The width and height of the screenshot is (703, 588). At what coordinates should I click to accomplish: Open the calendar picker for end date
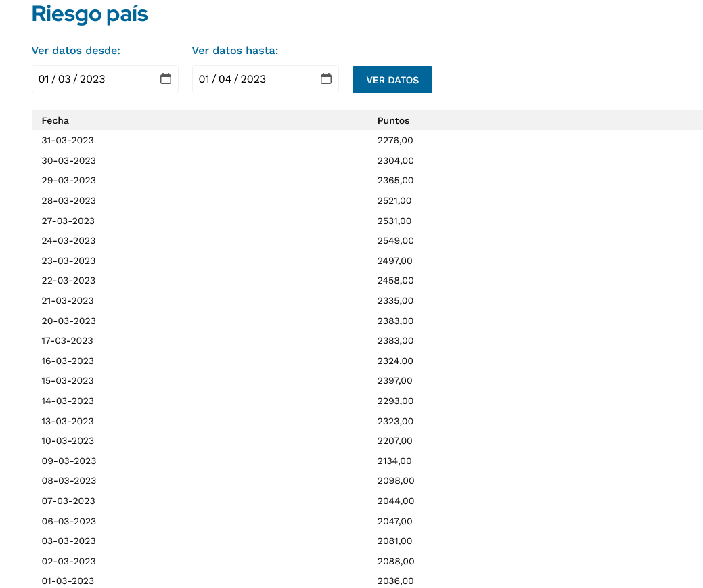coord(326,79)
